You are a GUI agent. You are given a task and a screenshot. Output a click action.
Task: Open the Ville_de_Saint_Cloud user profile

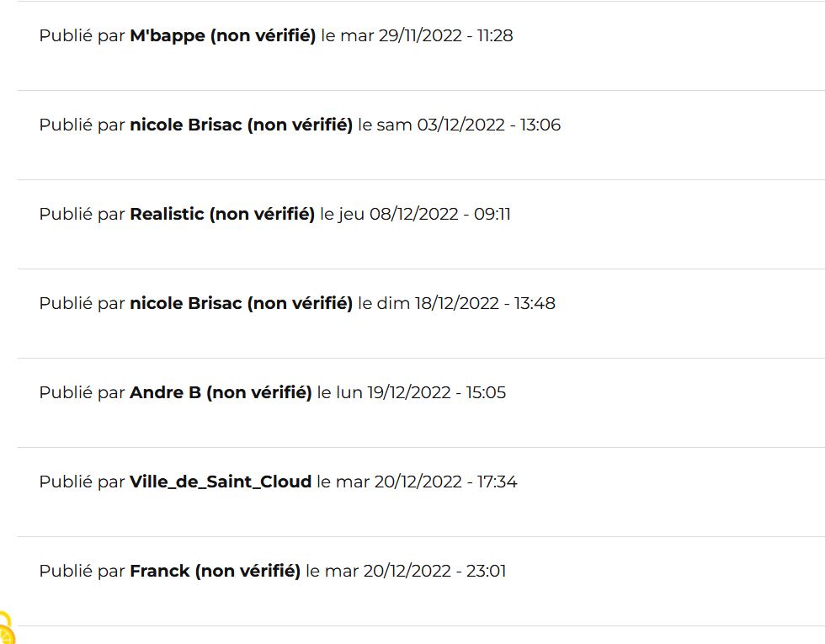[x=221, y=482]
